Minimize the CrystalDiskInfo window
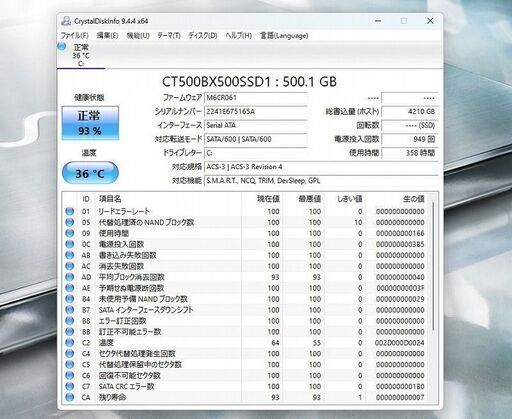This screenshot has height=419, width=512. tap(378, 21)
